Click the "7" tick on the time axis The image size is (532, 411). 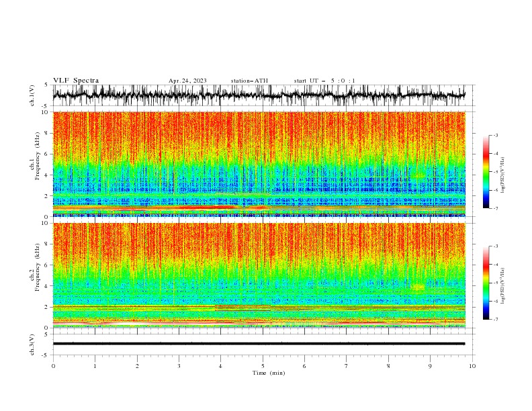pos(347,366)
